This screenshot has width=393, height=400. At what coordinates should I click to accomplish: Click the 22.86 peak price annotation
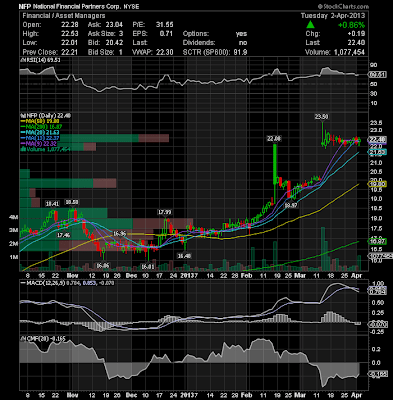273,138
